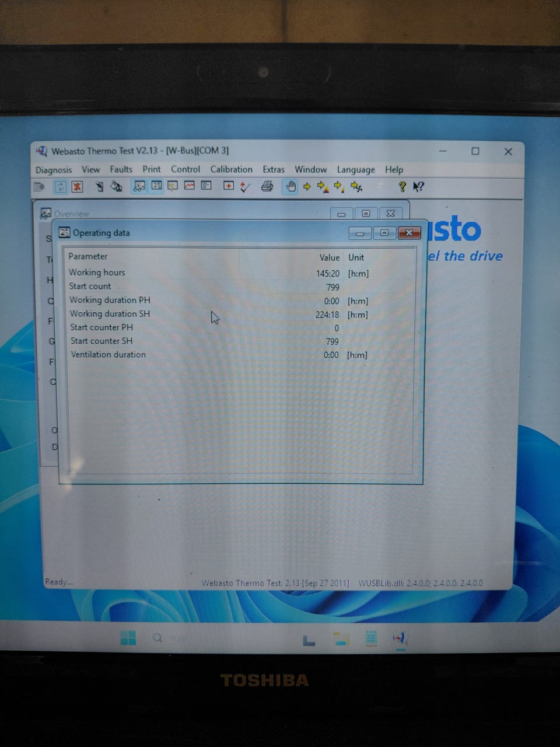Click the red X toolbar icon
The image size is (560, 747).
coord(77,187)
